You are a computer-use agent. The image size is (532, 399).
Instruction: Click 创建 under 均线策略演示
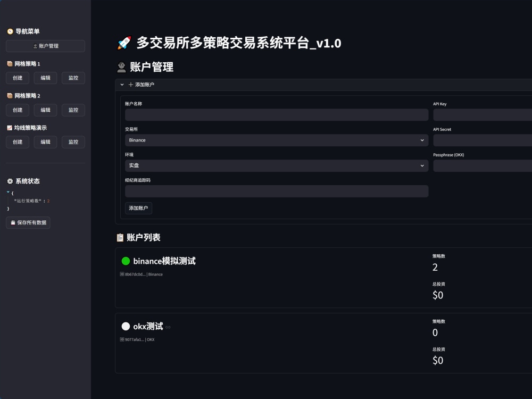(x=18, y=142)
